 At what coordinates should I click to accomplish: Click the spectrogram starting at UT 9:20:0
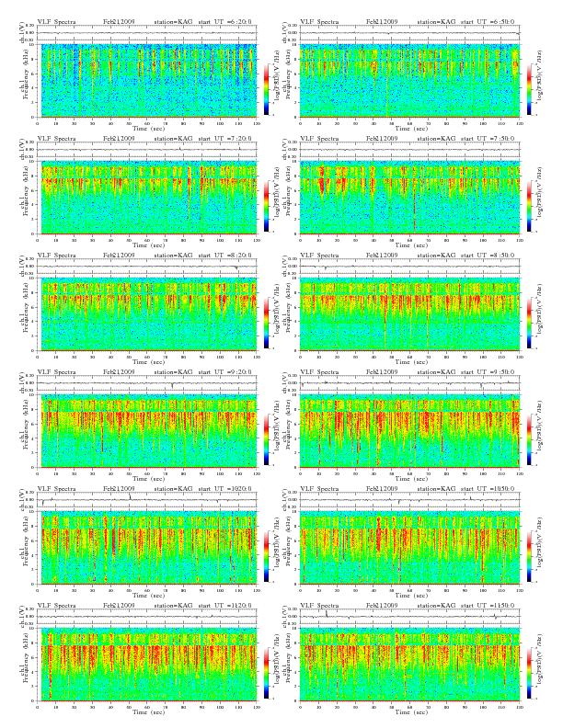[x=147, y=431]
